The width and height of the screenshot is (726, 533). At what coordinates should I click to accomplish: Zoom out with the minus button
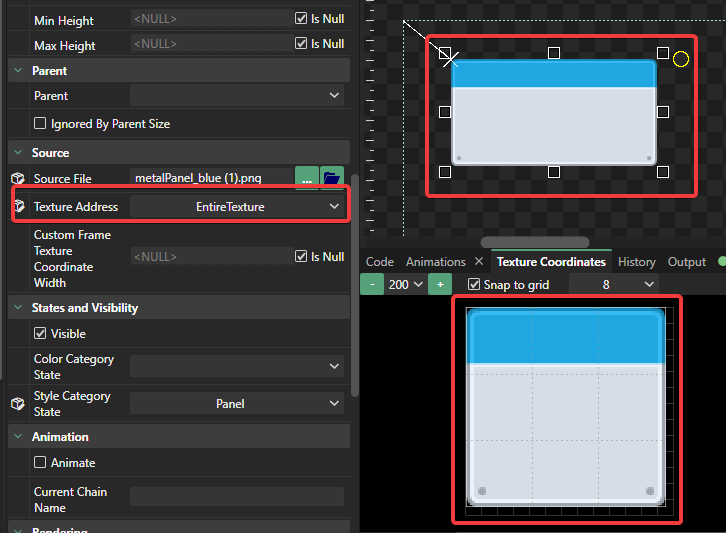pos(372,285)
